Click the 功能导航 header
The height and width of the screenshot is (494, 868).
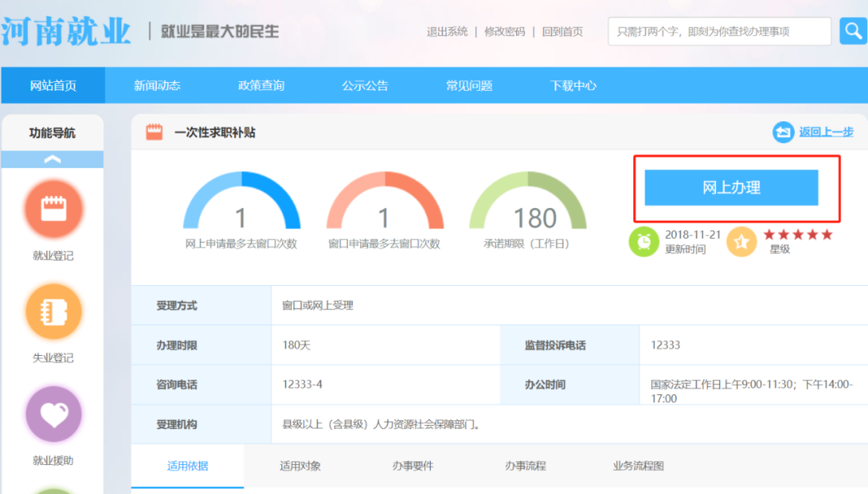52,133
